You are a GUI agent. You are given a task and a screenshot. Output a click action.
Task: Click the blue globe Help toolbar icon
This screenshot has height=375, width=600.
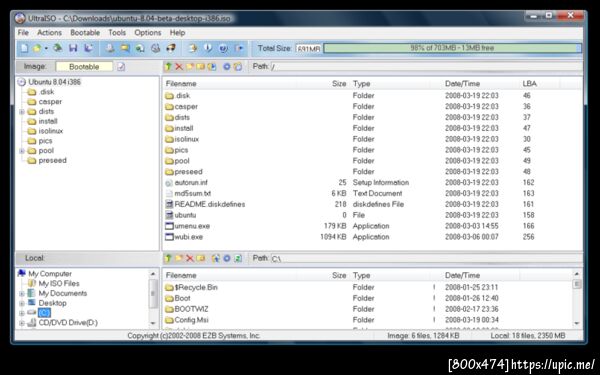223,48
